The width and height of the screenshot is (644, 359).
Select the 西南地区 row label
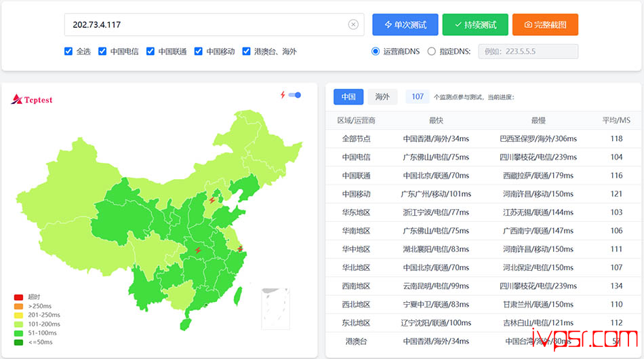tap(356, 286)
